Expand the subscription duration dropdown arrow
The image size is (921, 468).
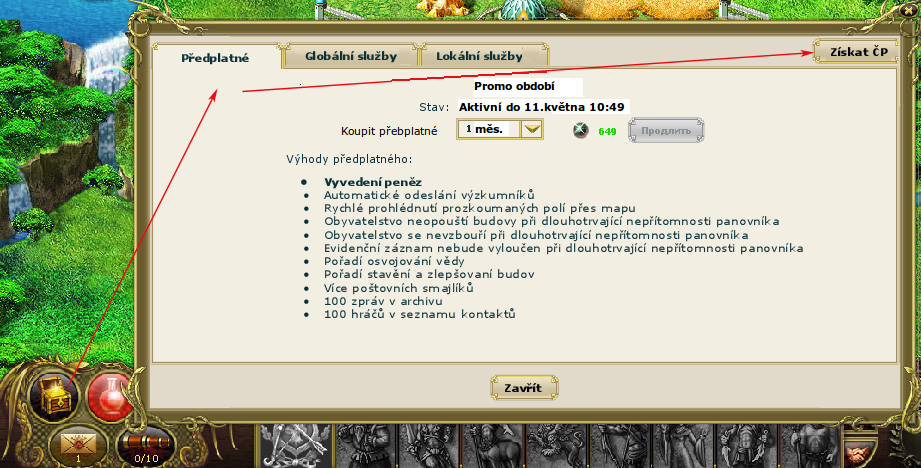532,129
